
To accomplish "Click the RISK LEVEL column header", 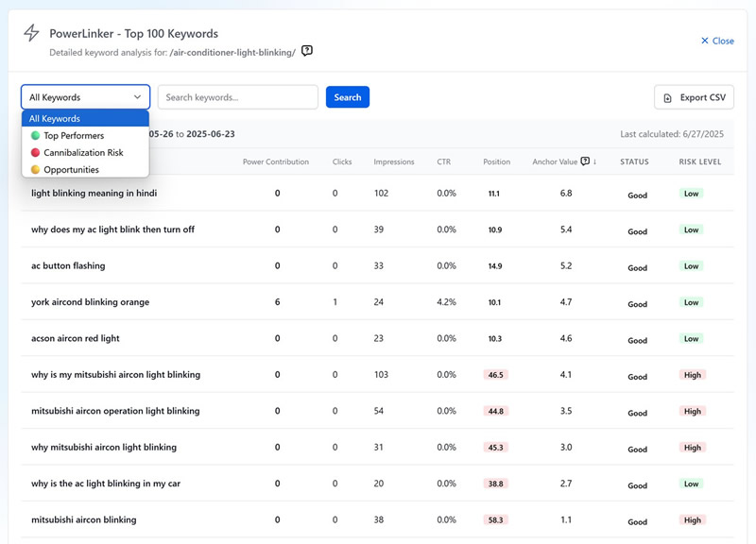I will click(700, 161).
